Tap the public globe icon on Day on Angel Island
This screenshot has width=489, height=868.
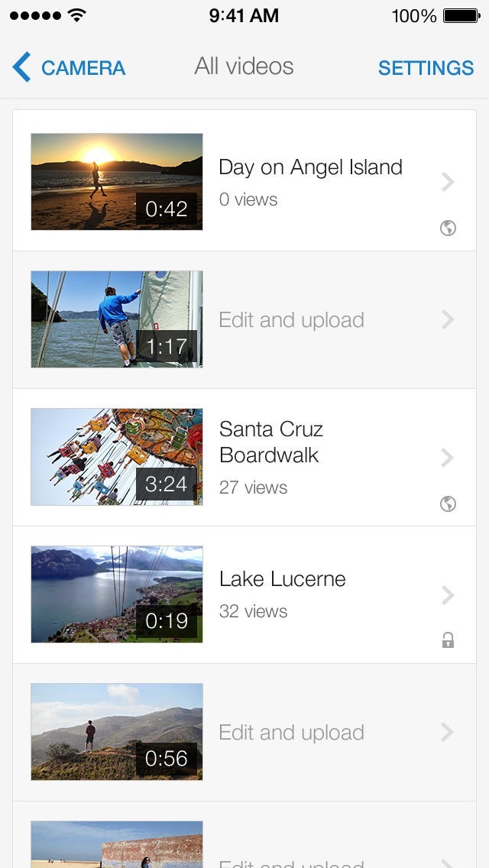449,228
